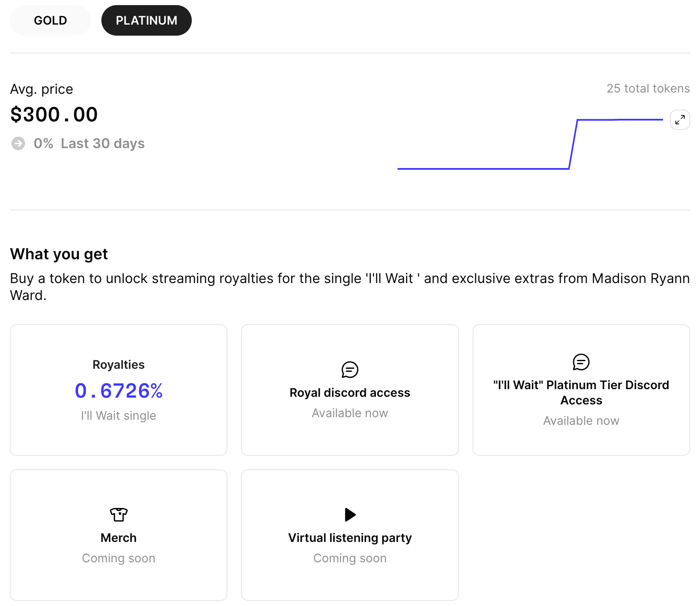
Task: Click the Virtual listening party card
Action: click(349, 535)
